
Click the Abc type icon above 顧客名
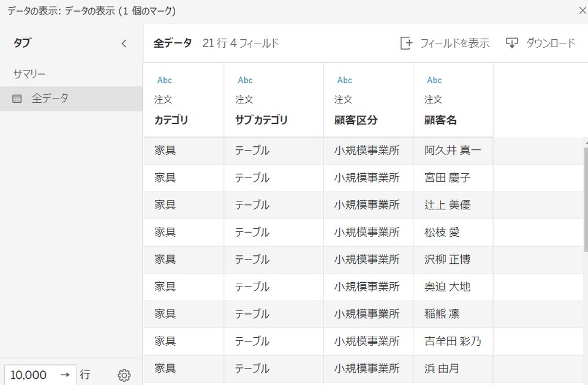click(x=434, y=80)
